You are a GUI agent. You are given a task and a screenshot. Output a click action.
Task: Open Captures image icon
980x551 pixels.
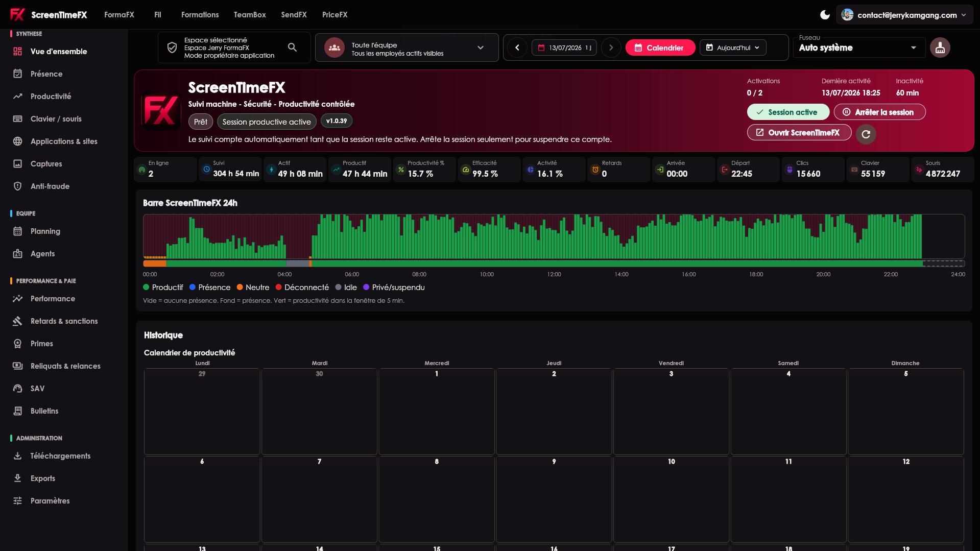point(18,164)
